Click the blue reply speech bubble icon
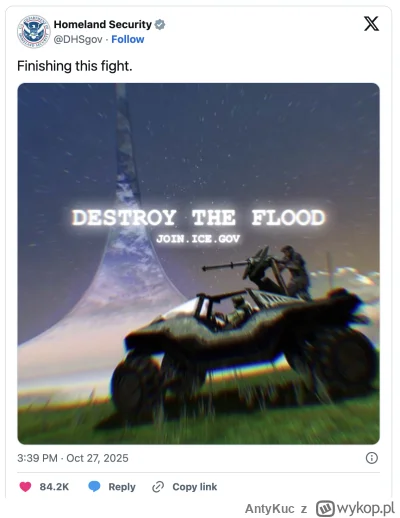 (x=94, y=487)
